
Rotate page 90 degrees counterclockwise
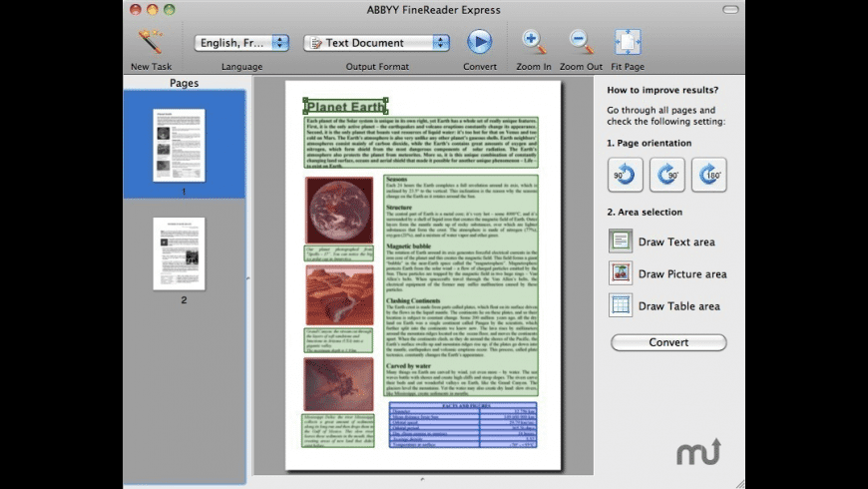point(626,175)
